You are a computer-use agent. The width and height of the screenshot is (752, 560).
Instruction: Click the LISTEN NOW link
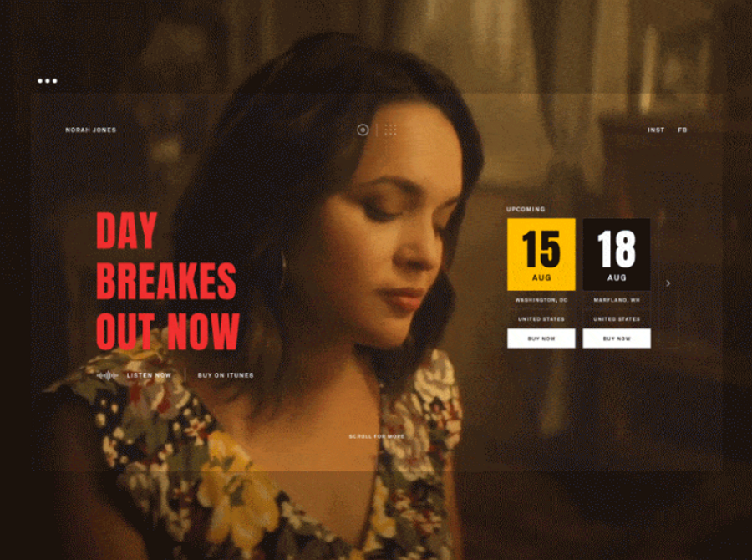click(x=149, y=375)
